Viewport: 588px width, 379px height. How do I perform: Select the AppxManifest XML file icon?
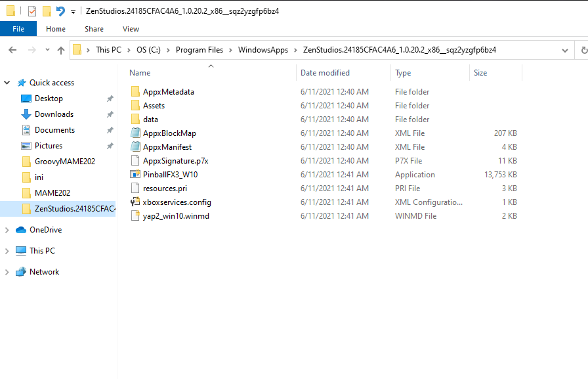tap(135, 146)
